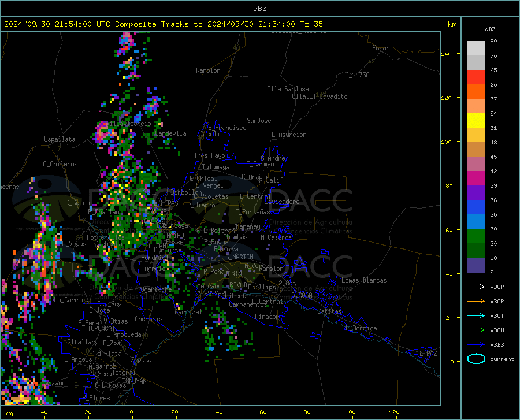Screen dimensions: 520x420
Task: Pick the bright green 20–30 dBZ swatch
Action: [x=476, y=236]
